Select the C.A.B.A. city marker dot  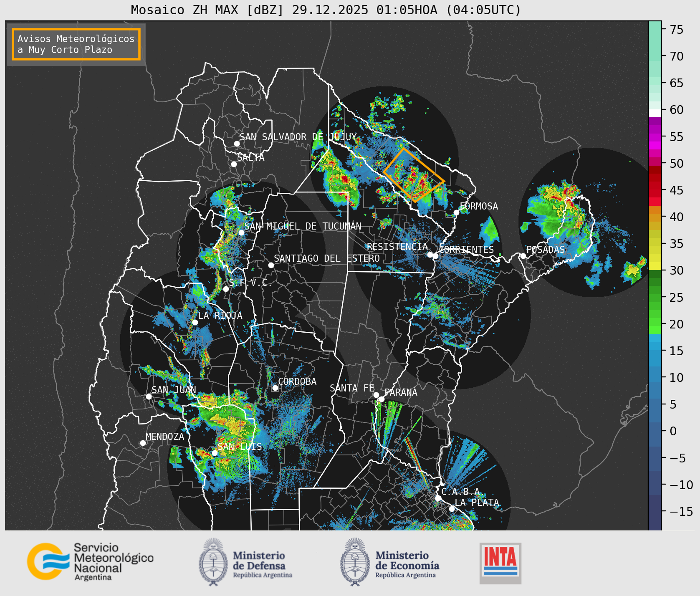pyautogui.click(x=437, y=498)
